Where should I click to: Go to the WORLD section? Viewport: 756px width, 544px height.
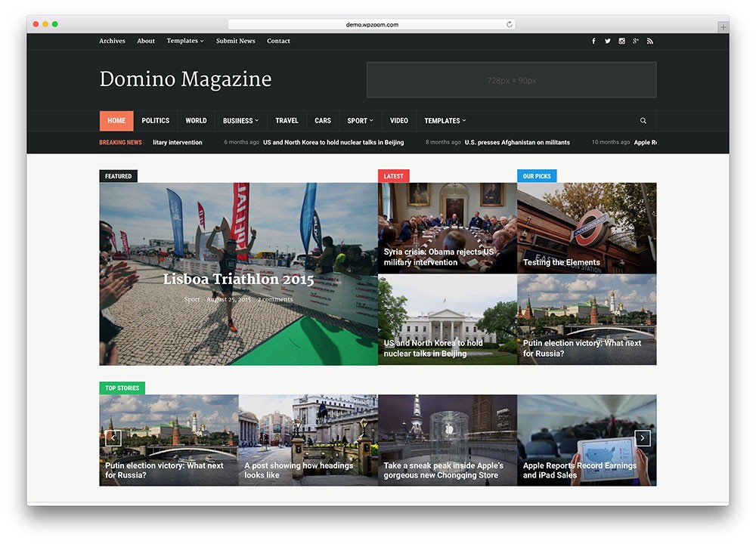click(196, 120)
